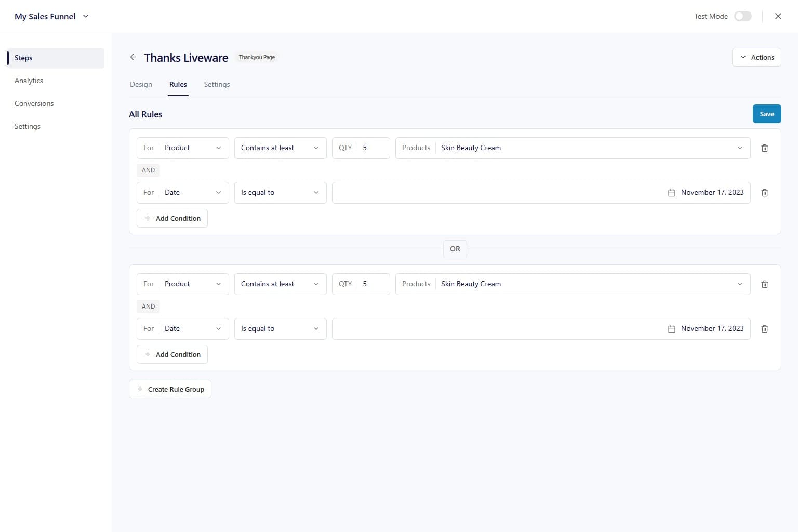Open calendar icon in second group's date field

coord(671,329)
